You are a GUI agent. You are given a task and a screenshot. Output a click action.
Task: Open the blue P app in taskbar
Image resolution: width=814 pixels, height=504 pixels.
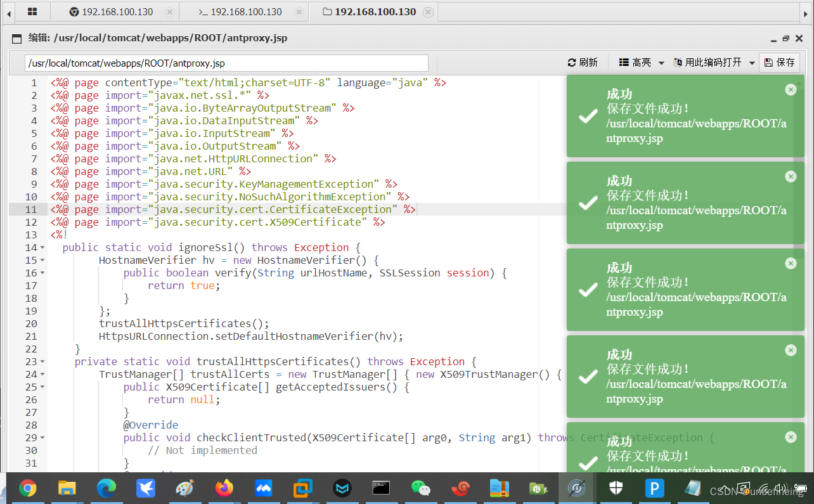point(654,488)
